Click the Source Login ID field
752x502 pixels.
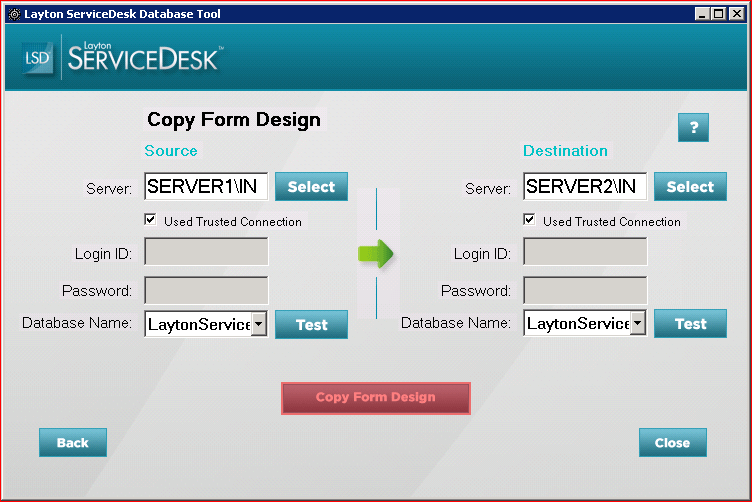click(206, 251)
